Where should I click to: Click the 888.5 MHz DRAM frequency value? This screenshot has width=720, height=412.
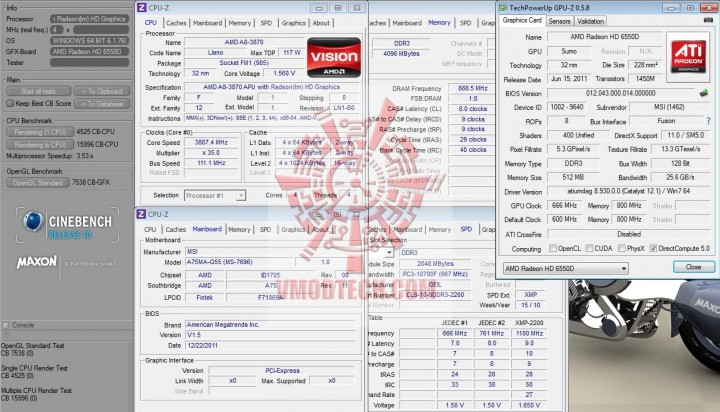[472, 88]
